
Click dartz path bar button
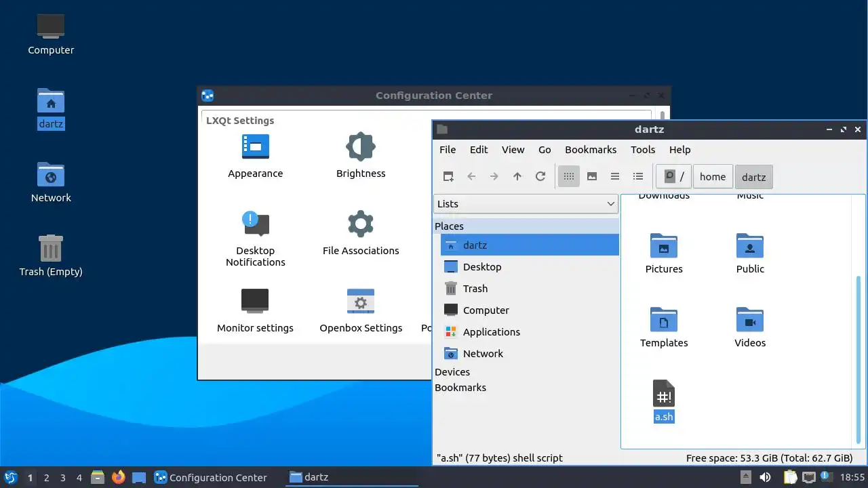(x=753, y=177)
